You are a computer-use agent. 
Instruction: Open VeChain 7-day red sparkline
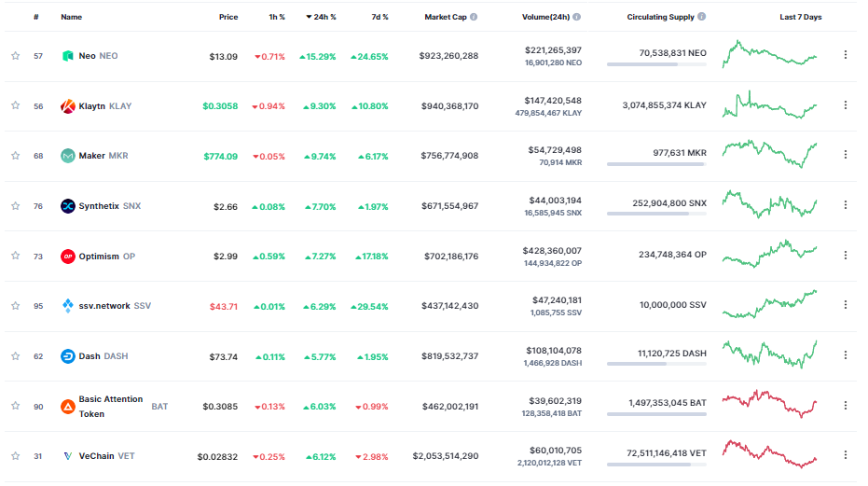769,454
